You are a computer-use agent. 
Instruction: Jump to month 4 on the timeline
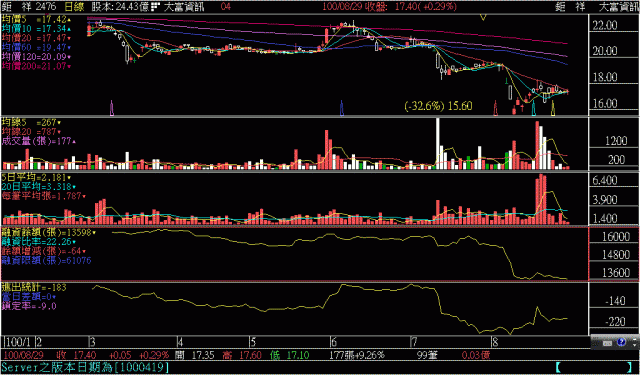click(x=180, y=341)
